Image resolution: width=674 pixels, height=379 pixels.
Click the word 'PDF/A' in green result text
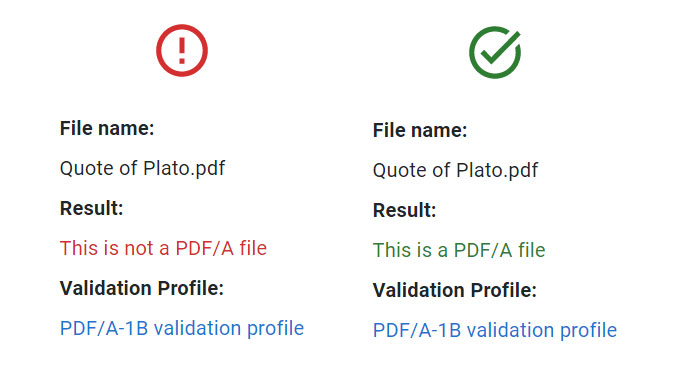[x=483, y=251]
